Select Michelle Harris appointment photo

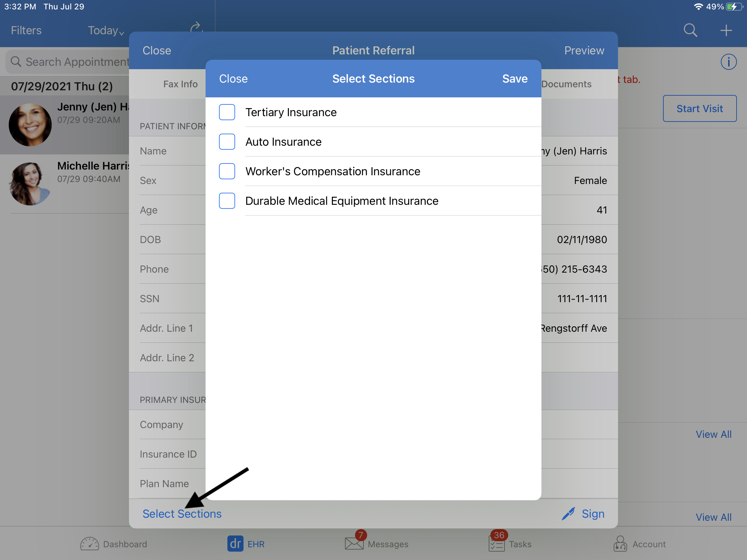tap(30, 184)
